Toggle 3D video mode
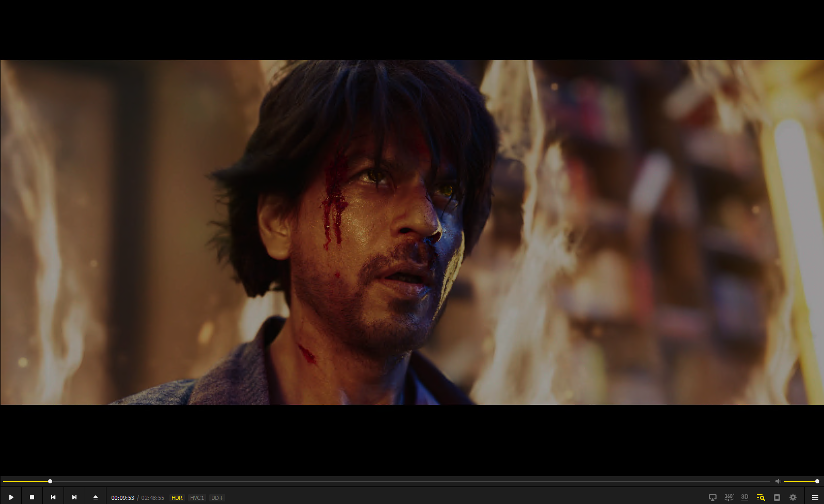The height and width of the screenshot is (504, 824). pos(744,497)
